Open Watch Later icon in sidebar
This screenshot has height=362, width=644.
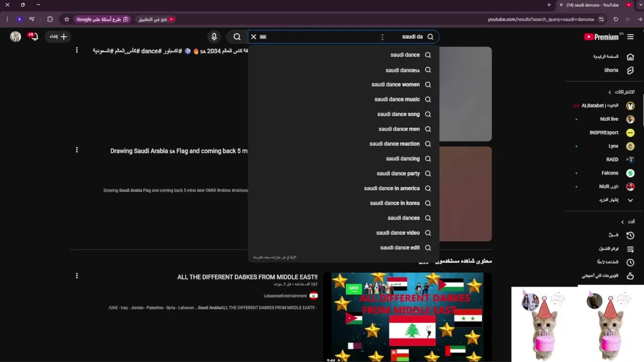pos(630,262)
